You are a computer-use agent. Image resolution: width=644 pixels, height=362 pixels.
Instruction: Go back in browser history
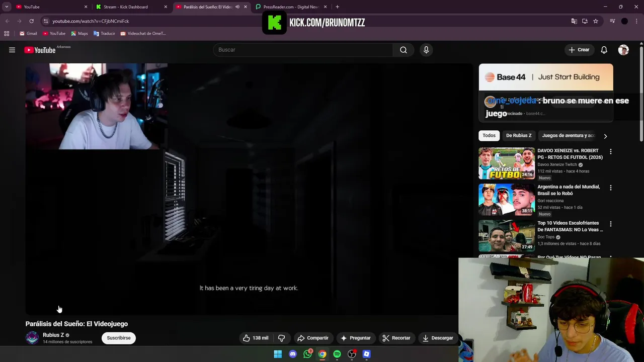point(7,21)
